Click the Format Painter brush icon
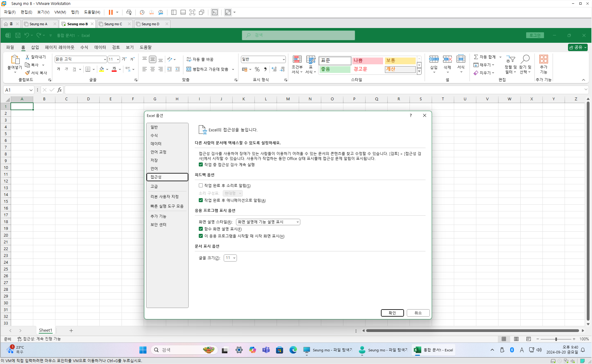 (x=28, y=73)
